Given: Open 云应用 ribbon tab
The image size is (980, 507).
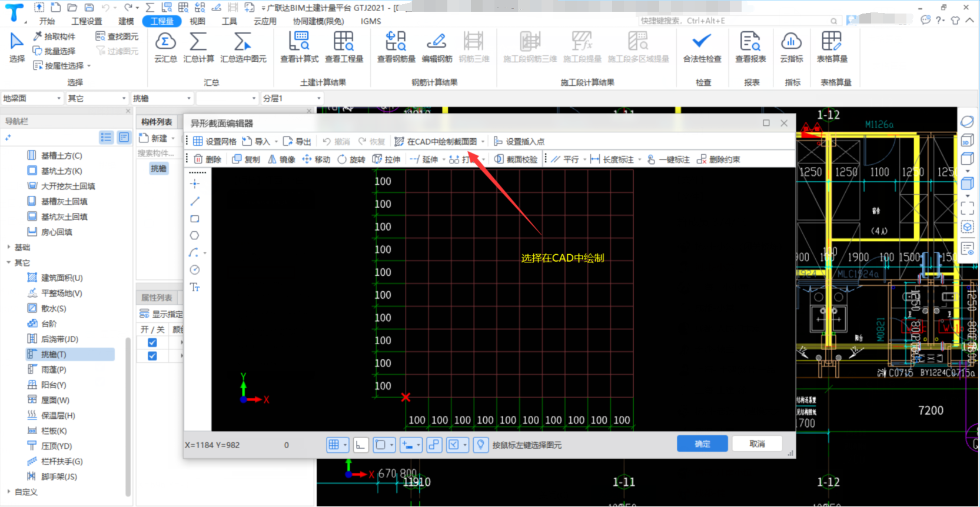Looking at the screenshot, I should pos(265,21).
